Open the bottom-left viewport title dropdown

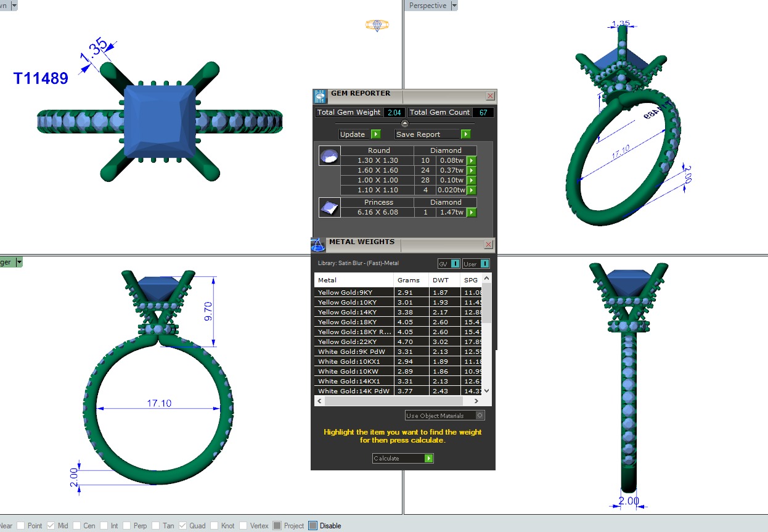pos(19,262)
